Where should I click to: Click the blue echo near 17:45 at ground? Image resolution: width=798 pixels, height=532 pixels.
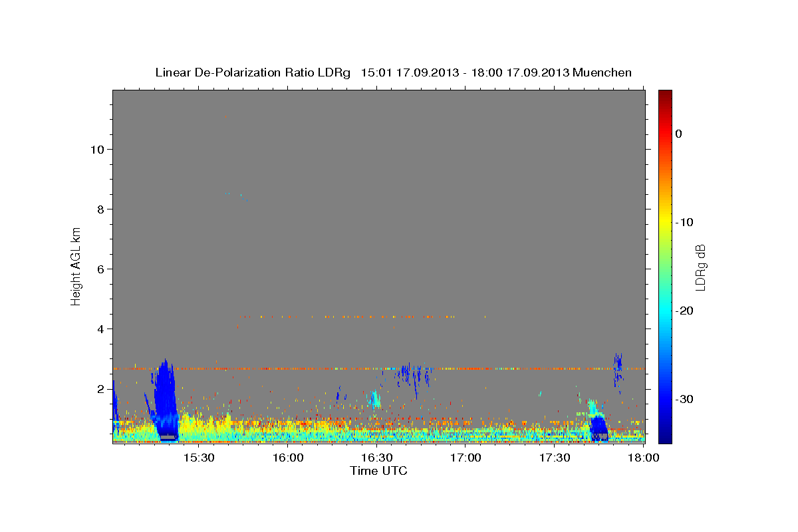tap(599, 428)
